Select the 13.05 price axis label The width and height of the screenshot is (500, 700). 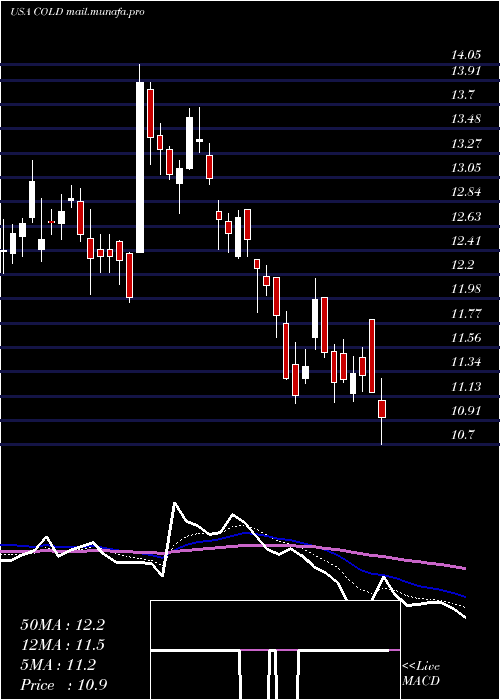[x=466, y=168]
